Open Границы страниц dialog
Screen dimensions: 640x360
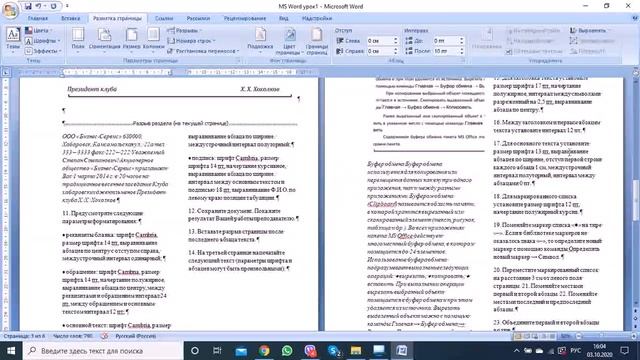coord(317,41)
